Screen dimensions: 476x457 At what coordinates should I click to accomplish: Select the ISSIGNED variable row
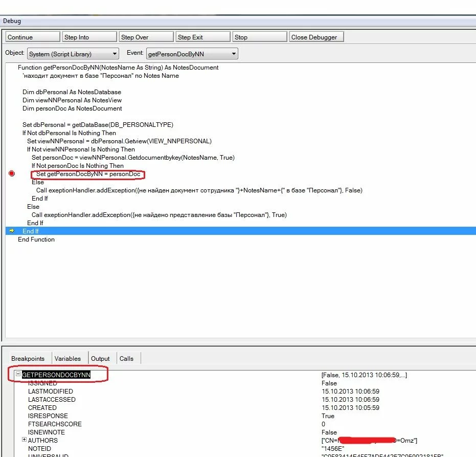click(x=43, y=383)
